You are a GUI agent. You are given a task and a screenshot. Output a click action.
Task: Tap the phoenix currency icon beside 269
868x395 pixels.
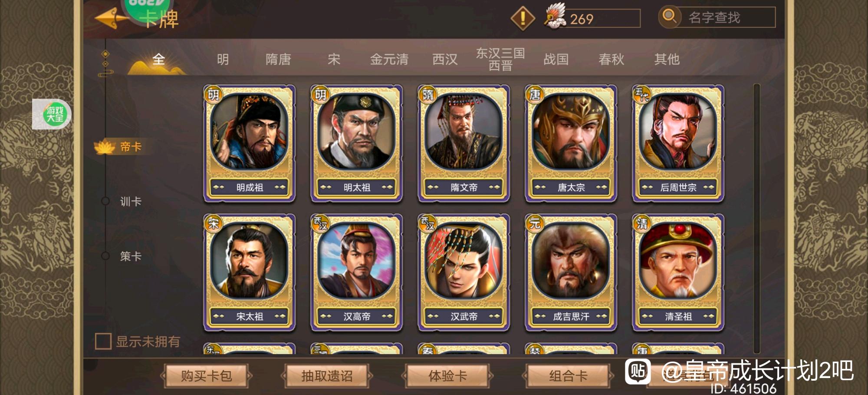tap(555, 17)
